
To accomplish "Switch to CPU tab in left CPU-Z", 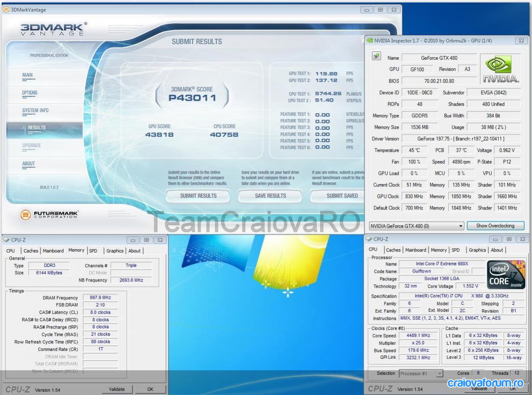I will (x=11, y=251).
